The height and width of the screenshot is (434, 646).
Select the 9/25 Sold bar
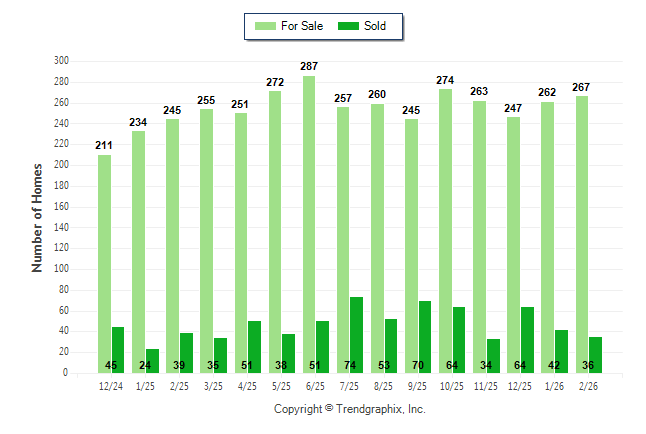pos(425,337)
